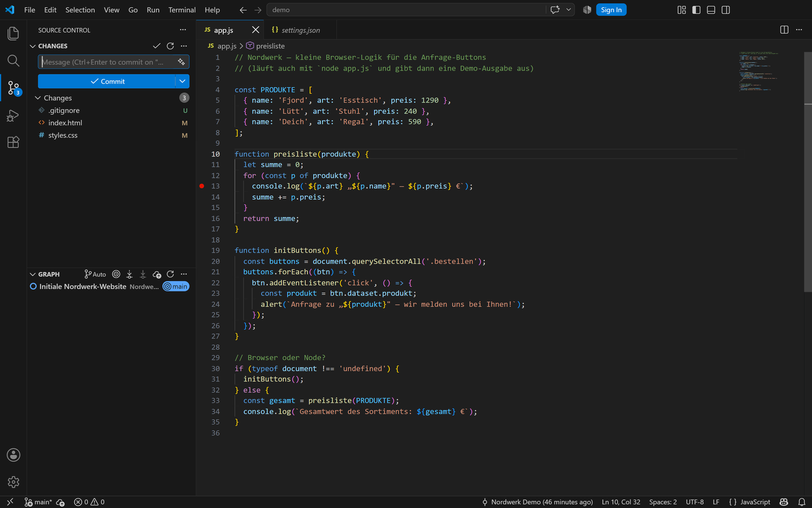Close the app.js tab

(x=255, y=30)
